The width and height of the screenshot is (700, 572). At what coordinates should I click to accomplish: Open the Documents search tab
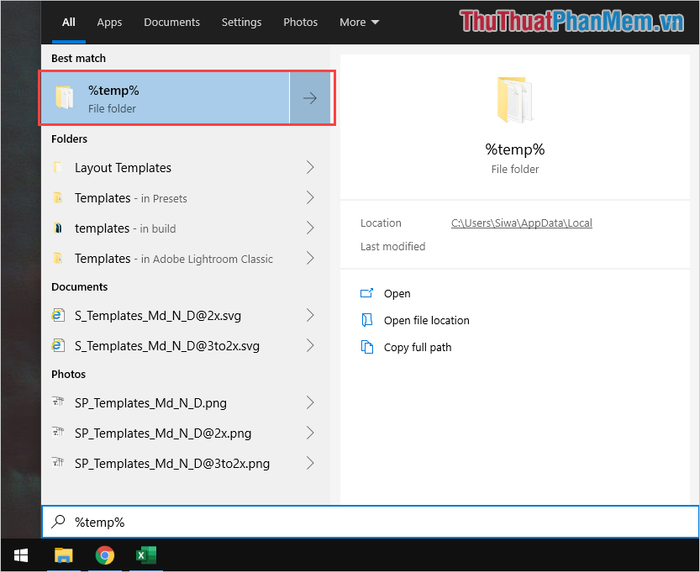(171, 22)
